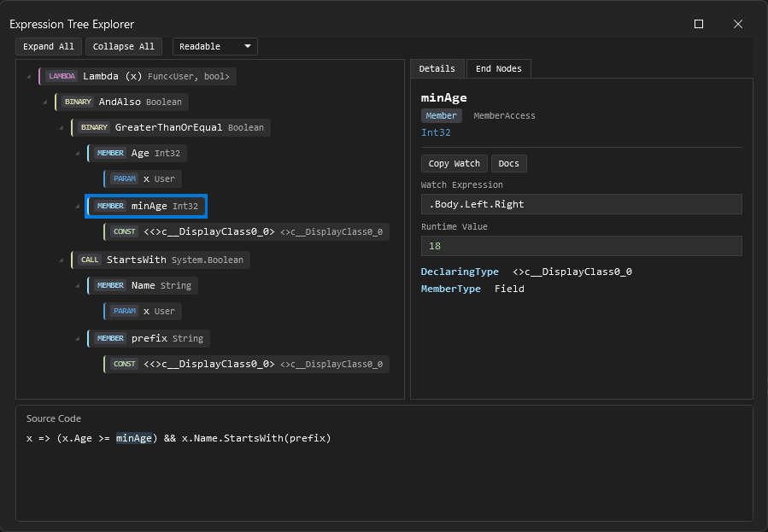Click the Runtime Value field showing 18

point(582,246)
